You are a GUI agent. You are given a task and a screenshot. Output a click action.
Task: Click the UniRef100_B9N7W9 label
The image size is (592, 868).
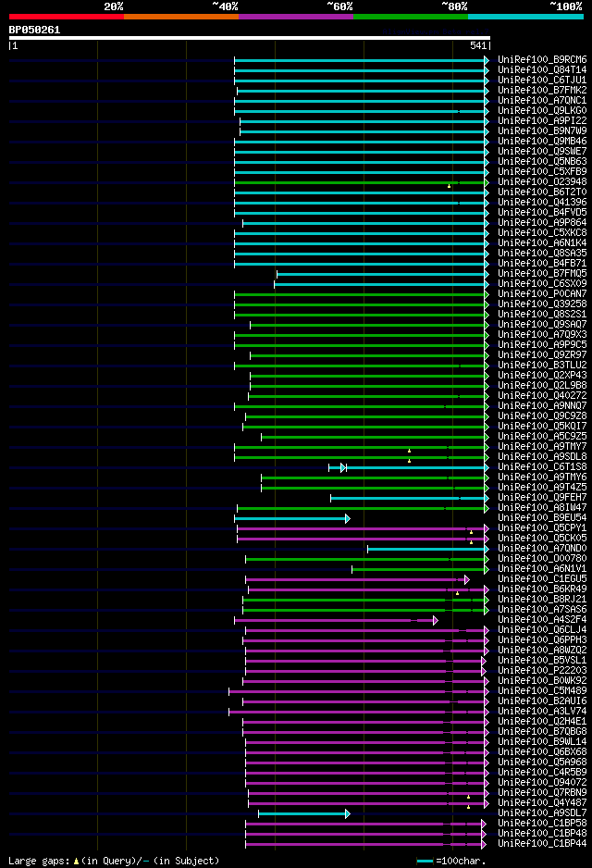click(542, 131)
